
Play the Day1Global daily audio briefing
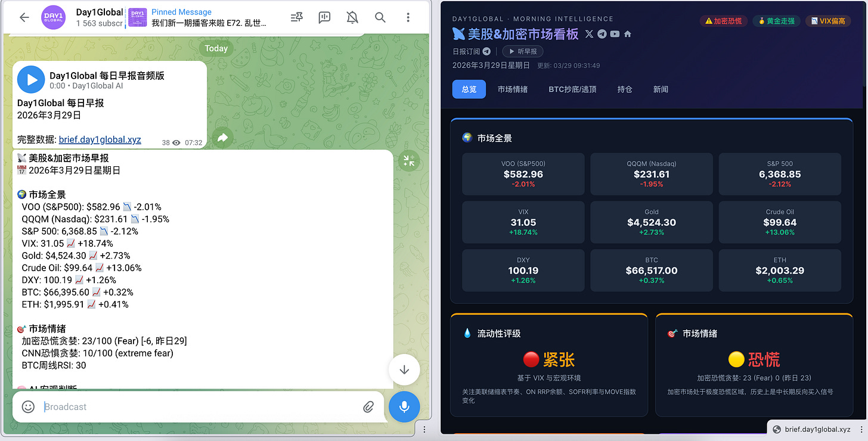tap(31, 80)
